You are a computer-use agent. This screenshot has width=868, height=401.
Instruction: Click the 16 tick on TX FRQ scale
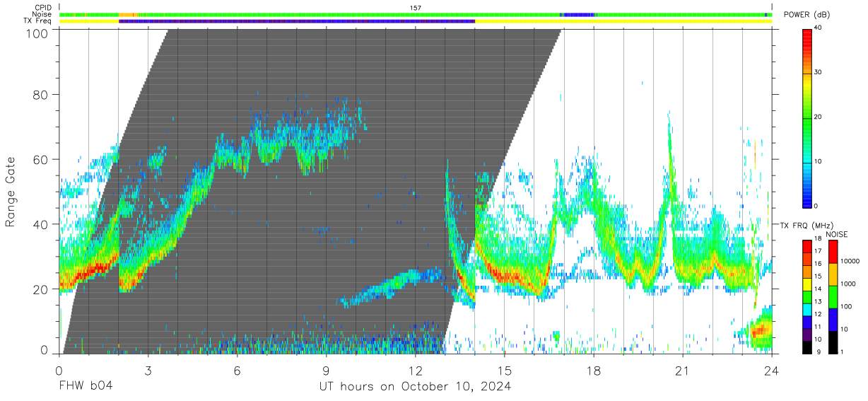tap(818, 263)
